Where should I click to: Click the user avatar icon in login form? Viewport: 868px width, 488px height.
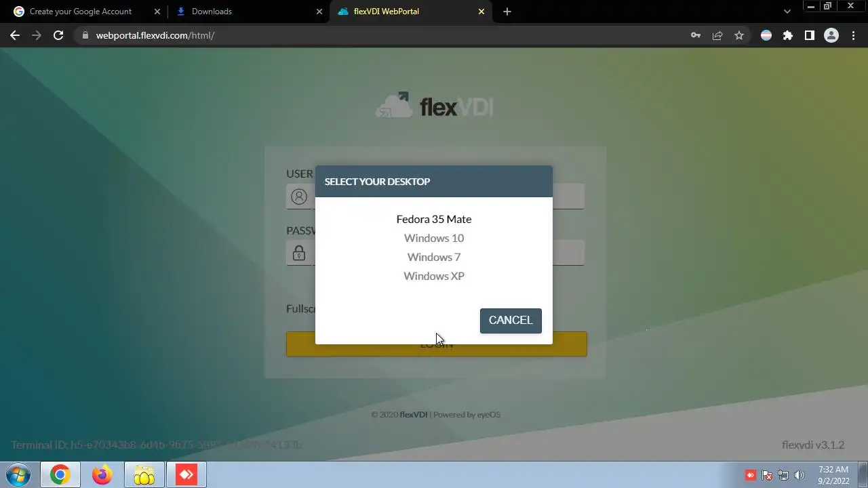299,197
